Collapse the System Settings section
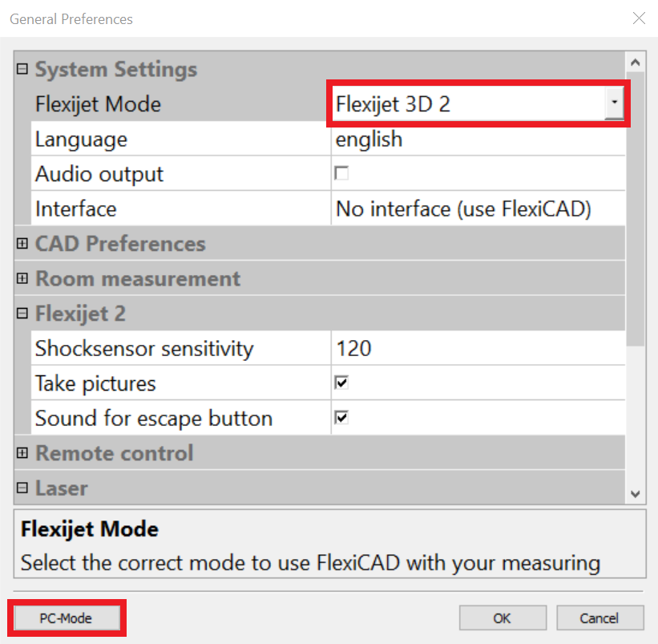Image resolution: width=658 pixels, height=644 pixels. click(22, 70)
